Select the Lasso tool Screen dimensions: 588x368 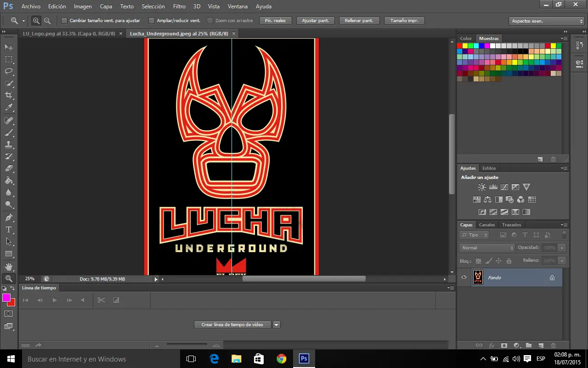(x=9, y=71)
